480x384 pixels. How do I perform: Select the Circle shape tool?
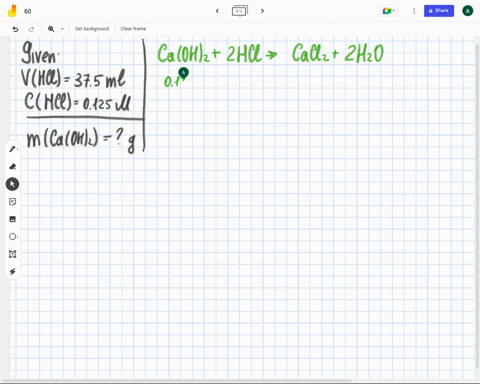[x=13, y=237]
